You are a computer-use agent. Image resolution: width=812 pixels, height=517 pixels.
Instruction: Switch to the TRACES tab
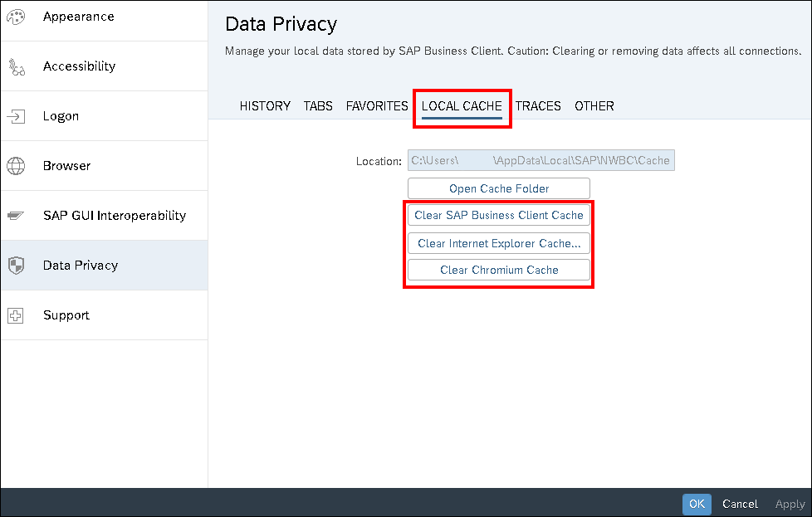click(538, 106)
